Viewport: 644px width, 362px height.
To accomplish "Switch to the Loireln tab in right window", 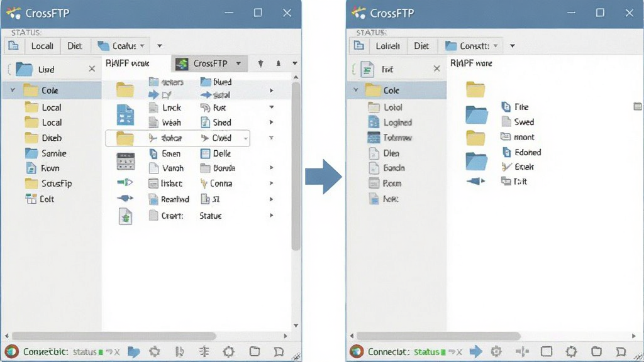I will point(387,45).
